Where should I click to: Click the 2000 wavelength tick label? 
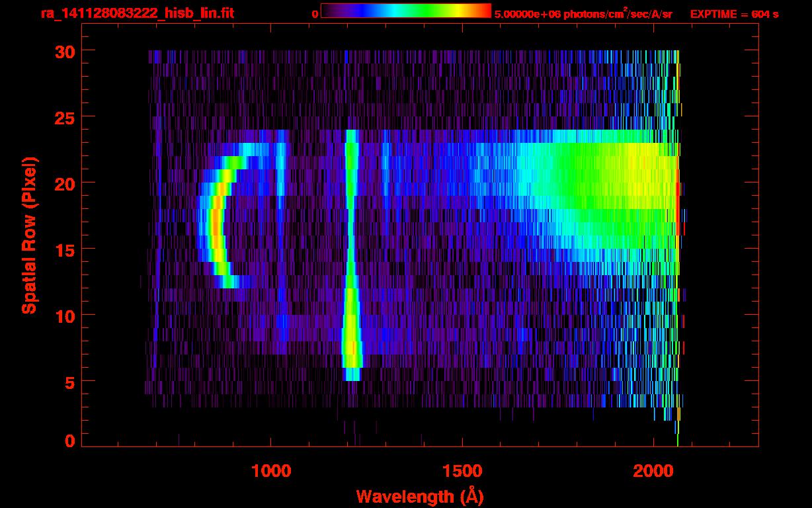[653, 471]
